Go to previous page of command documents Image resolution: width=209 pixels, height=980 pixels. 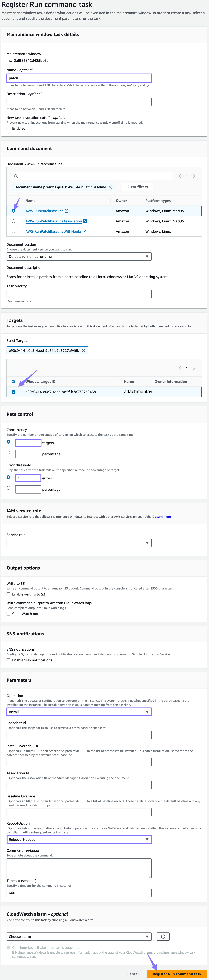(180, 176)
